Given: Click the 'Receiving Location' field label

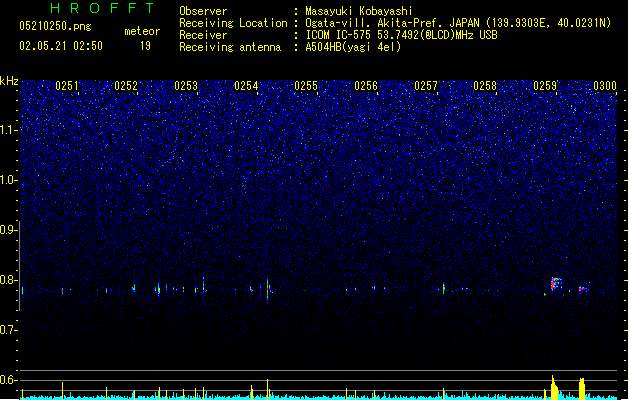Looking at the screenshot, I should pyautogui.click(x=233, y=23).
